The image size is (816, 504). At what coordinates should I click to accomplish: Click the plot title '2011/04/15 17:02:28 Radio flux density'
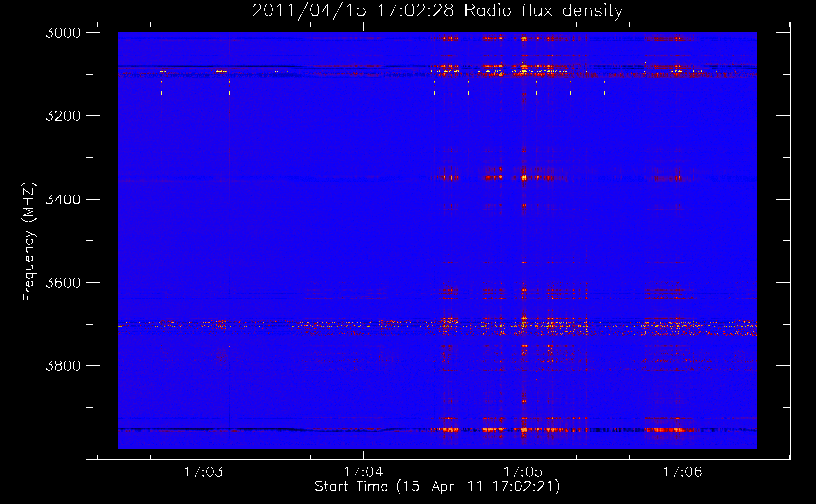click(437, 10)
